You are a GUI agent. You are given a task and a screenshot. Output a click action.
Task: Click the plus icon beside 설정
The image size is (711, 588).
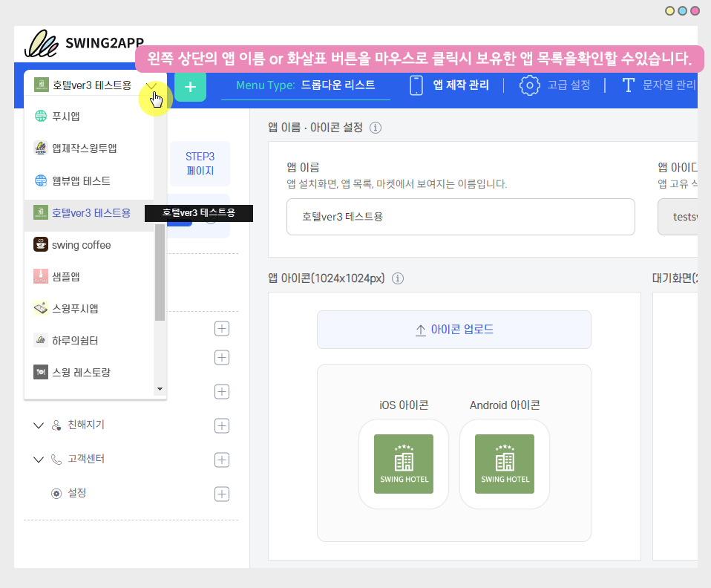pyautogui.click(x=221, y=494)
